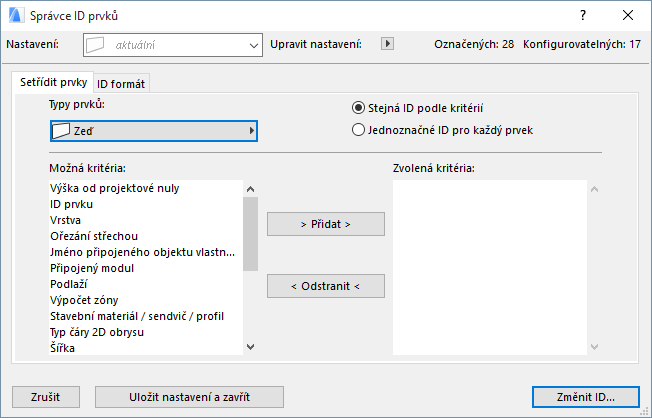Select Stejná ID podle kritérií option

click(359, 108)
